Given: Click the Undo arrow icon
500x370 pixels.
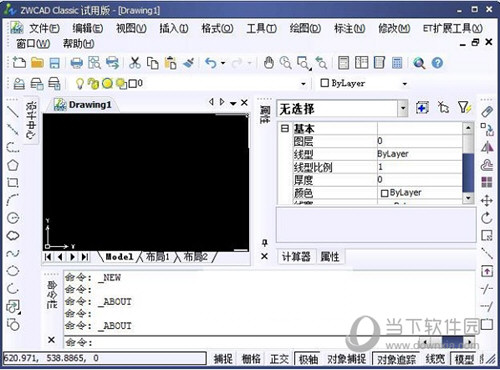Looking at the screenshot, I should [x=211, y=63].
